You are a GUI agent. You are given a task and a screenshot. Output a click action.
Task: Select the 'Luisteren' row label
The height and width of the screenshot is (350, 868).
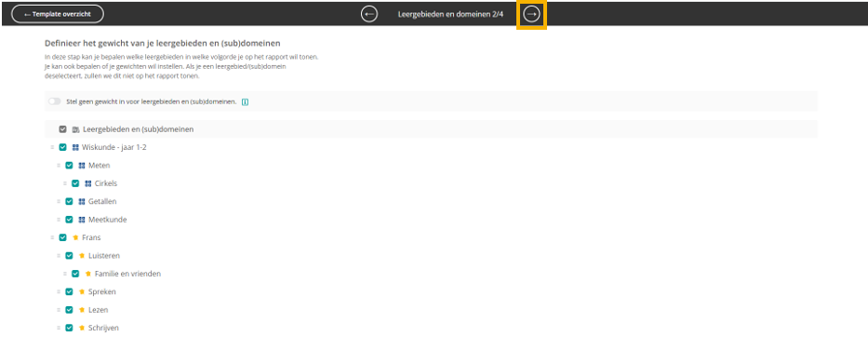pos(104,256)
